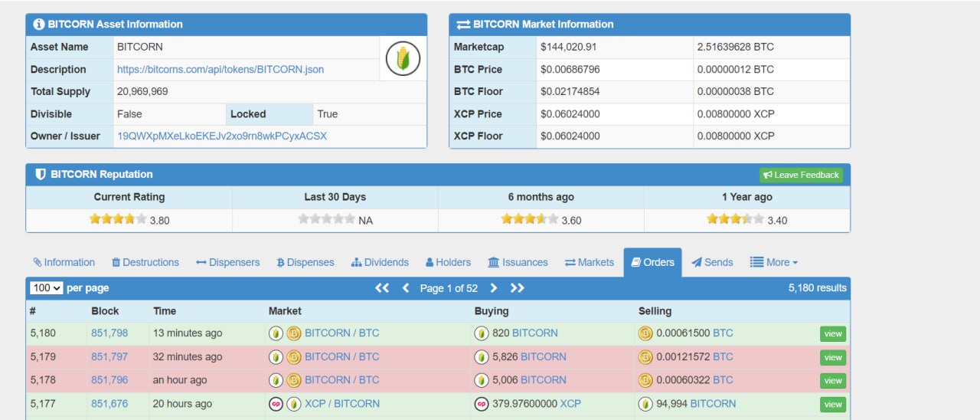
Task: Click the BITCORN corn logo icon
Action: (403, 58)
